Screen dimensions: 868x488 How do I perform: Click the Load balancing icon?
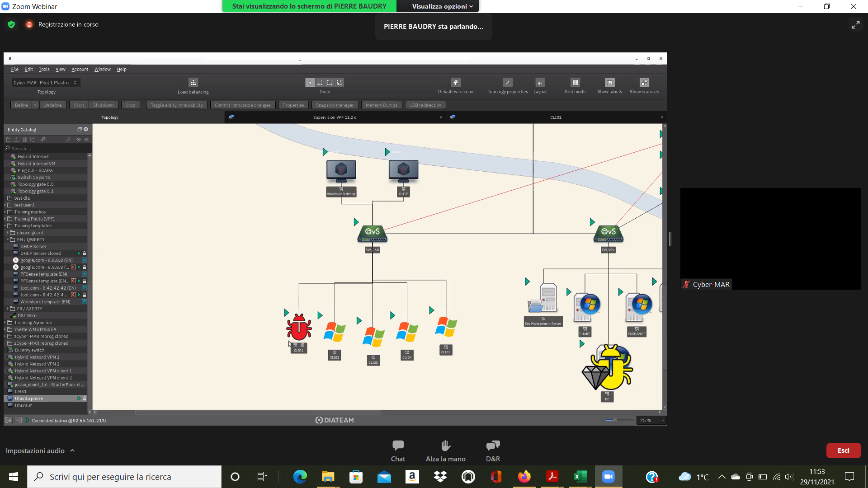(x=193, y=83)
